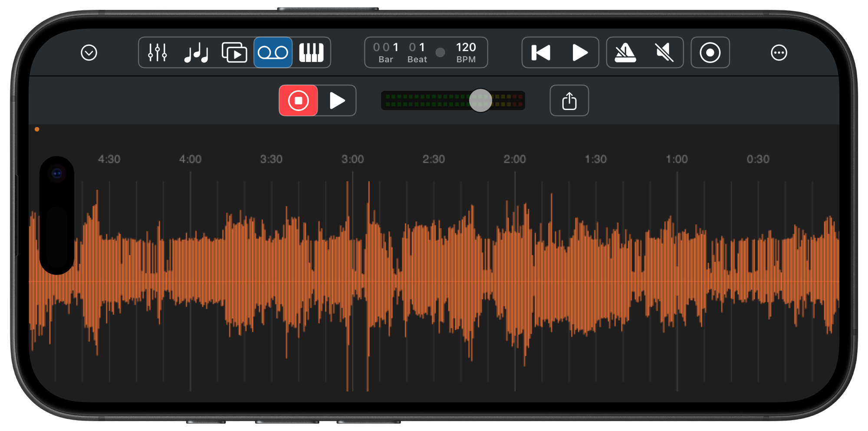Image resolution: width=868 pixels, height=431 pixels.
Task: Toggle the metronome
Action: (x=625, y=53)
